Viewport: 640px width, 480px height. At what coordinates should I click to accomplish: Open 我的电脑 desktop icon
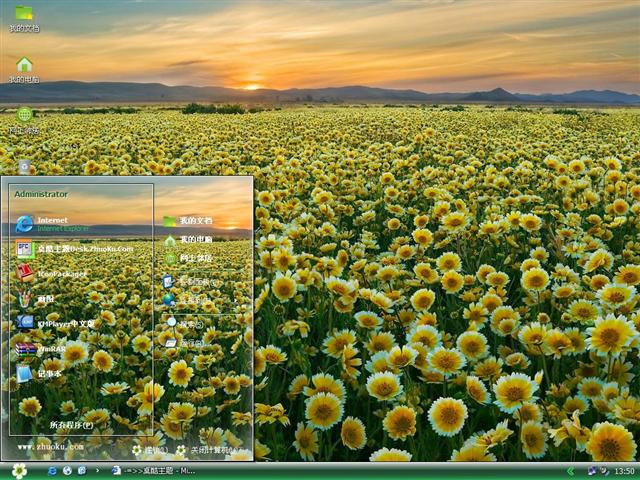24,70
